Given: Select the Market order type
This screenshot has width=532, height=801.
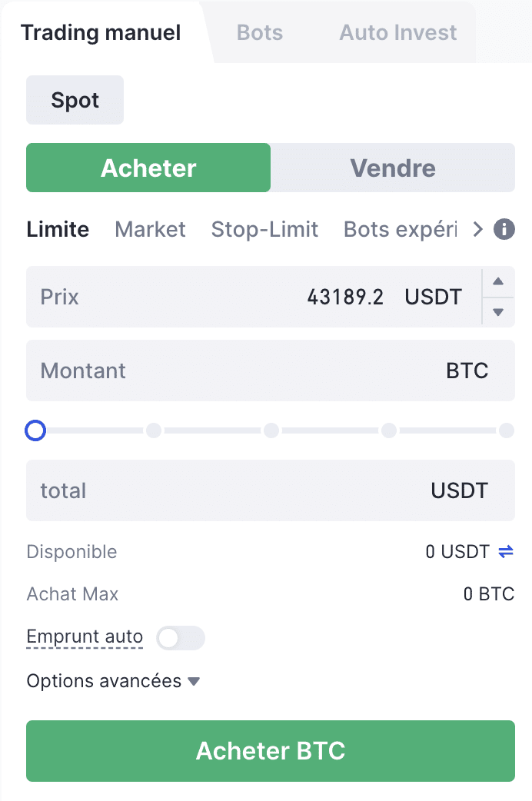Looking at the screenshot, I should point(150,229).
